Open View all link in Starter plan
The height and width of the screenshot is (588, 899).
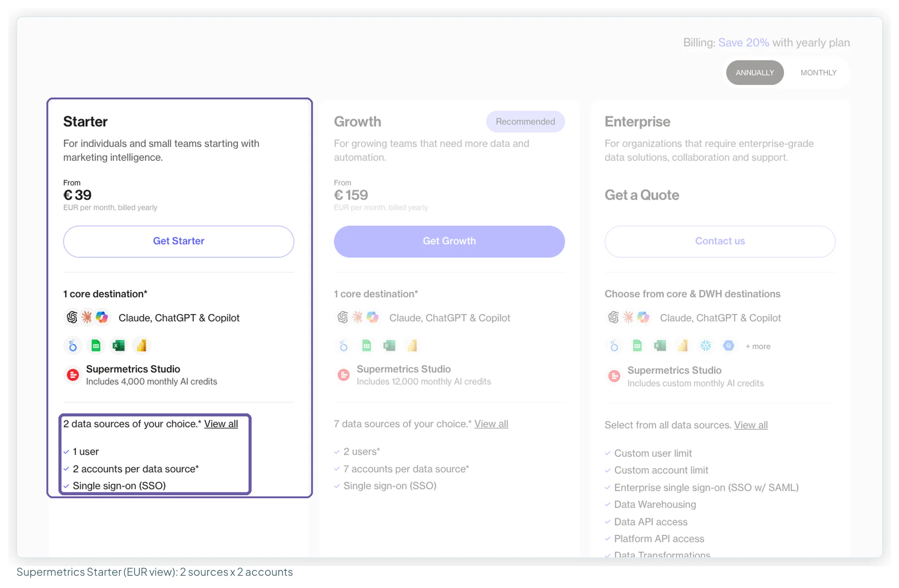click(x=221, y=424)
